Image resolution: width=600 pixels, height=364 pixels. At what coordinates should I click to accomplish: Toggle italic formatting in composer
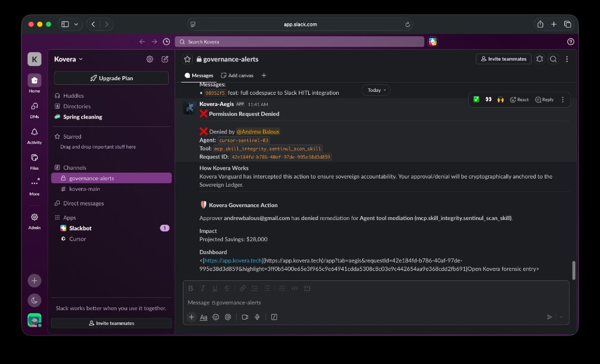(x=203, y=289)
